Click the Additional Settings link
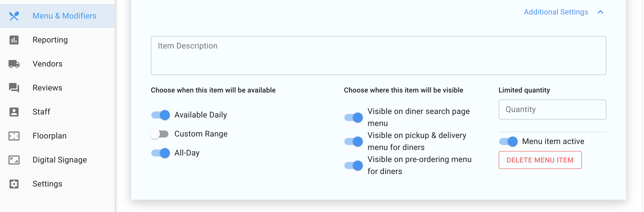 pos(556,12)
